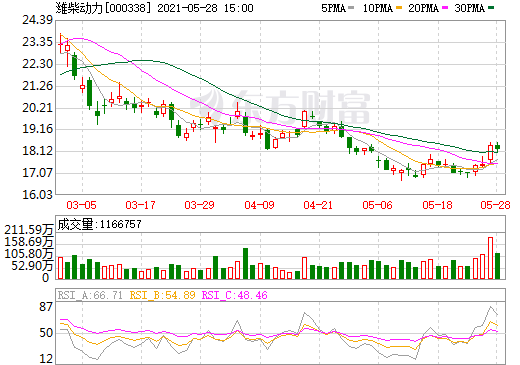520x365 pixels.
Task: Click the orange 10PMA legend color marker
Action: click(x=399, y=8)
